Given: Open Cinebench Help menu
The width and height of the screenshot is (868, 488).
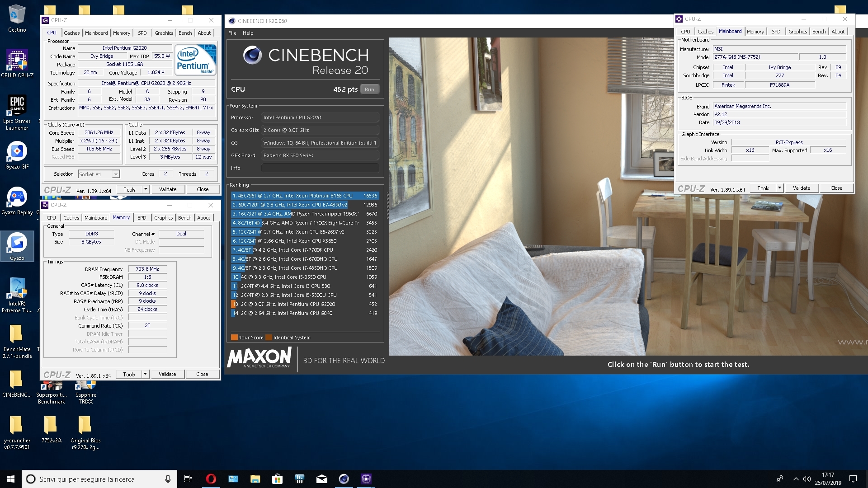Looking at the screenshot, I should (248, 33).
